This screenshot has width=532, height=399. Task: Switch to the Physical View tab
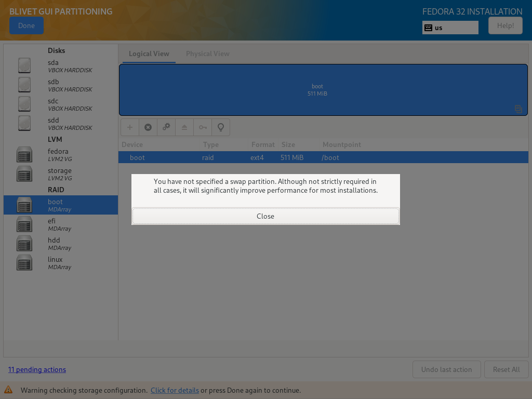tap(207, 54)
